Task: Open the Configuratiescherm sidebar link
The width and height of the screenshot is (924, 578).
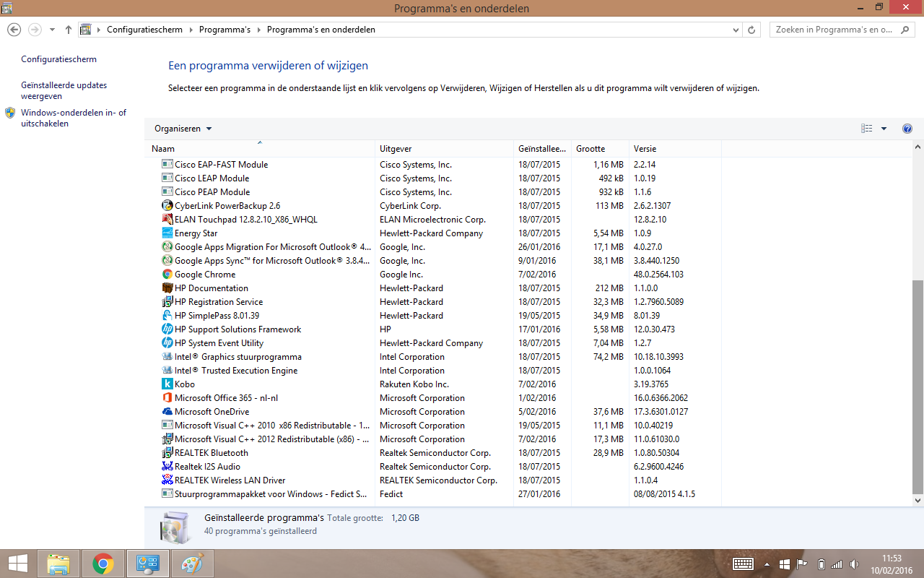Action: tap(58, 59)
